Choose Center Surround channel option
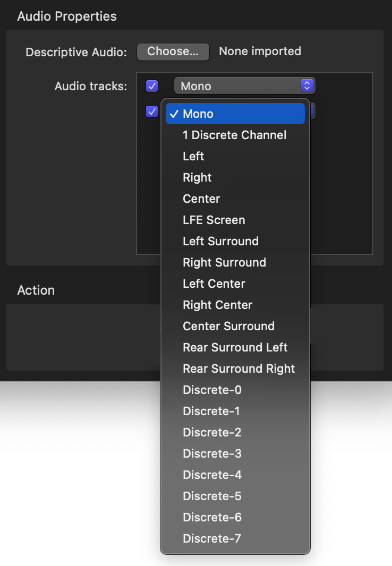 (235, 327)
